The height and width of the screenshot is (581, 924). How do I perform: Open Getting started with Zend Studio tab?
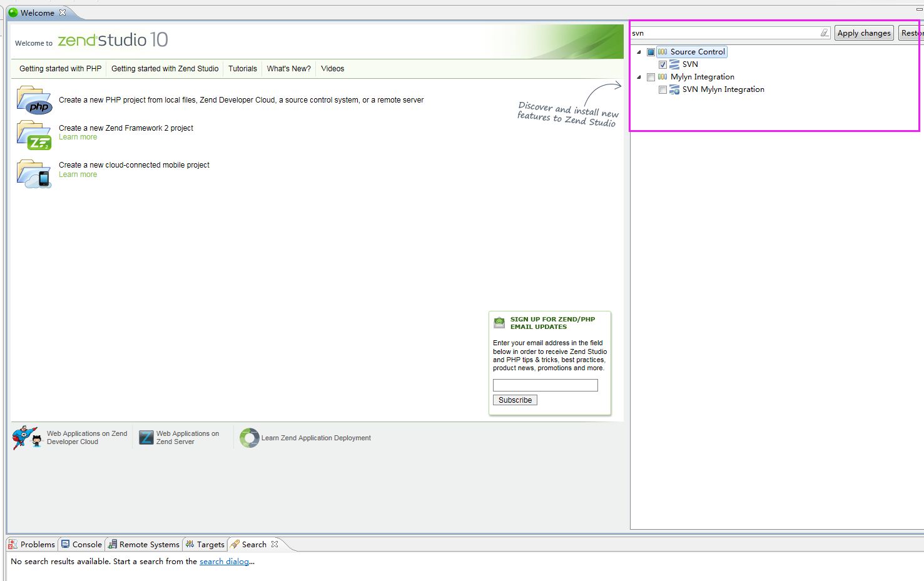[165, 69]
